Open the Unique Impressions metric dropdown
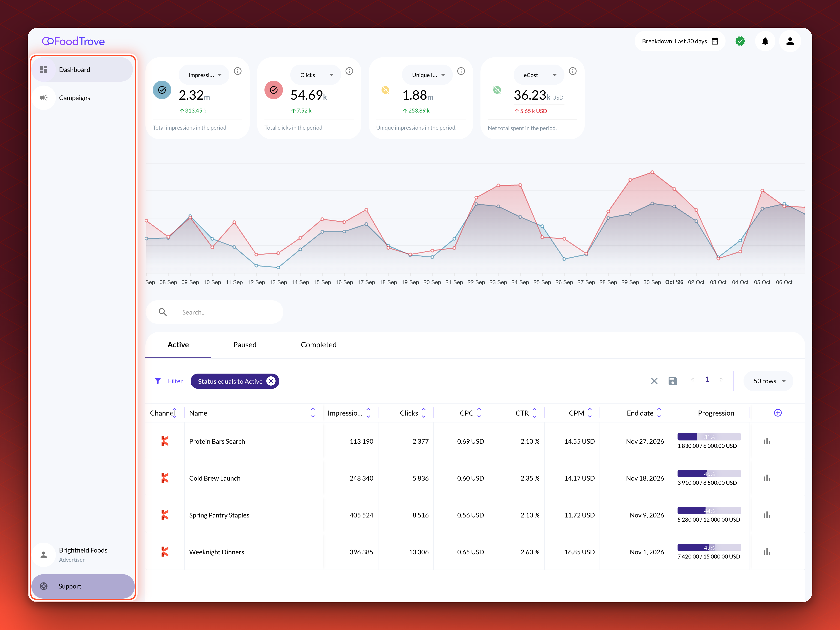This screenshot has width=840, height=630. tap(427, 75)
